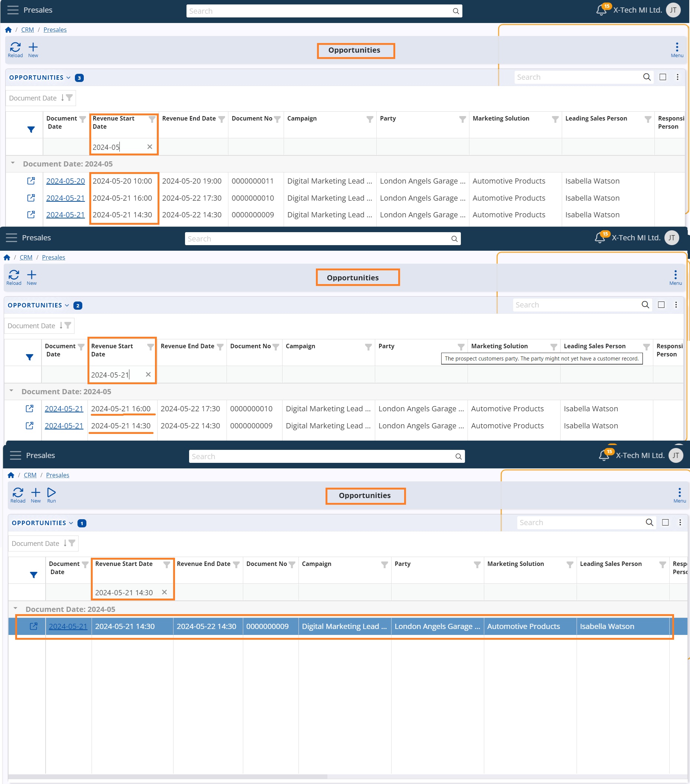Image resolution: width=690 pixels, height=784 pixels.
Task: Open record icon for 2024-05-21 16:00 row in 2-opportunities list
Action: (30, 408)
